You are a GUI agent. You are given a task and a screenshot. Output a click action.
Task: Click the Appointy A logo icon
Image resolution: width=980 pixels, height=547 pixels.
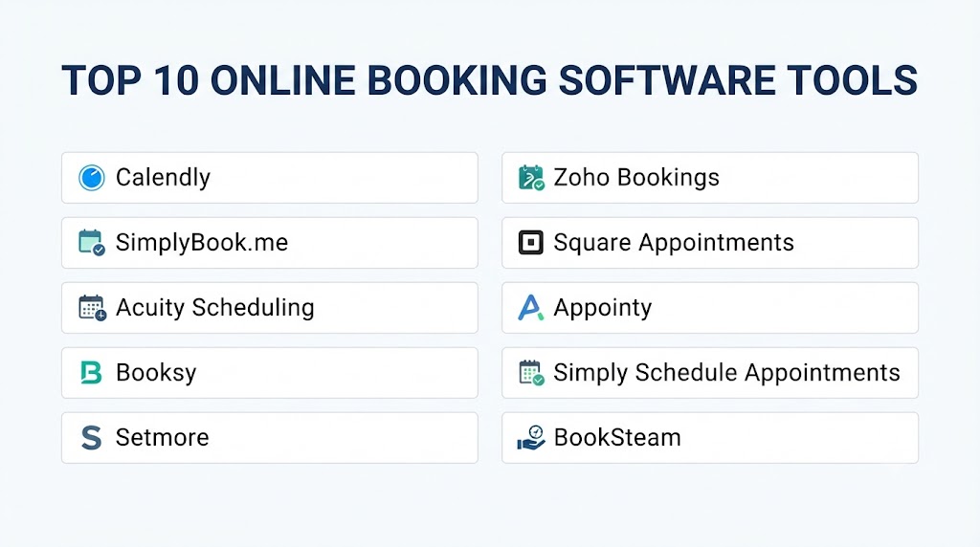tap(530, 307)
